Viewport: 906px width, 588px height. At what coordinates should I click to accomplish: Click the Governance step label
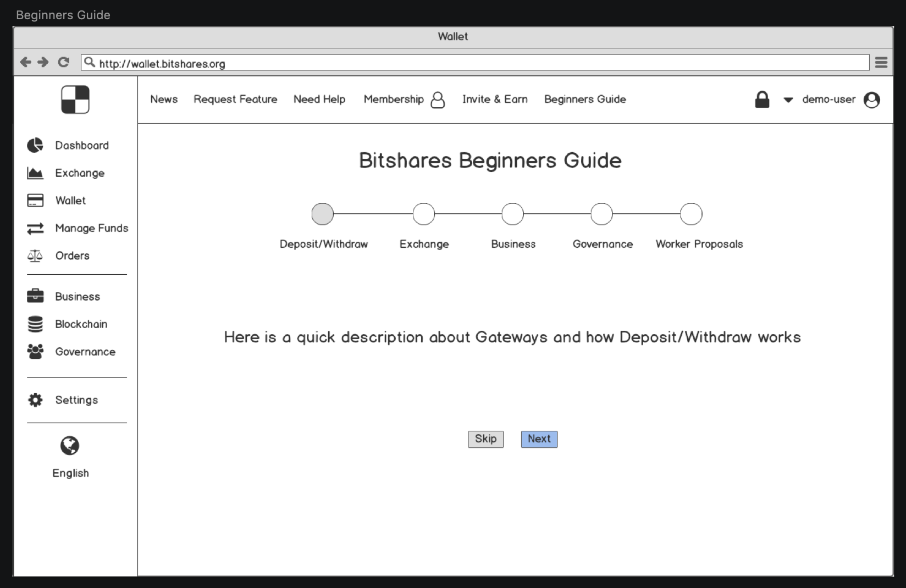[x=603, y=244]
